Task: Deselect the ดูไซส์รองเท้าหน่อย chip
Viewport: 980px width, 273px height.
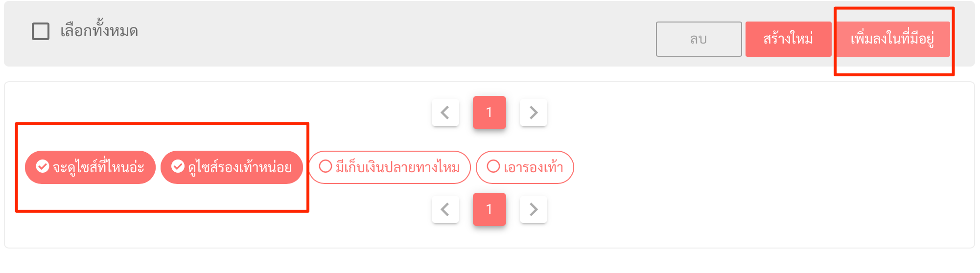Action: click(x=232, y=167)
